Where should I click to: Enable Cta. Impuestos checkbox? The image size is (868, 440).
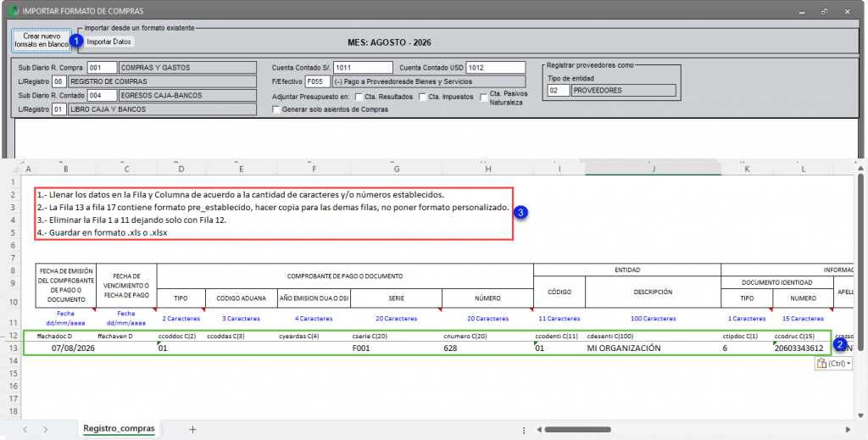tap(422, 97)
